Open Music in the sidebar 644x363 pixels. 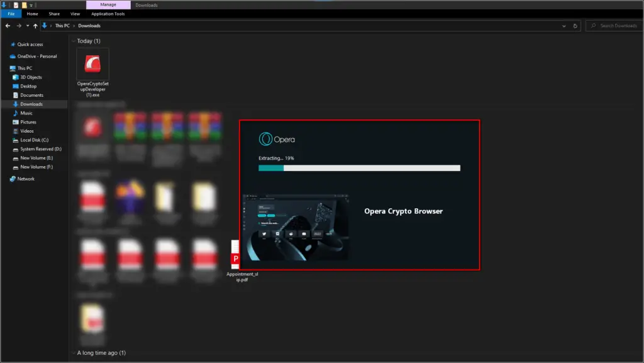coord(26,113)
